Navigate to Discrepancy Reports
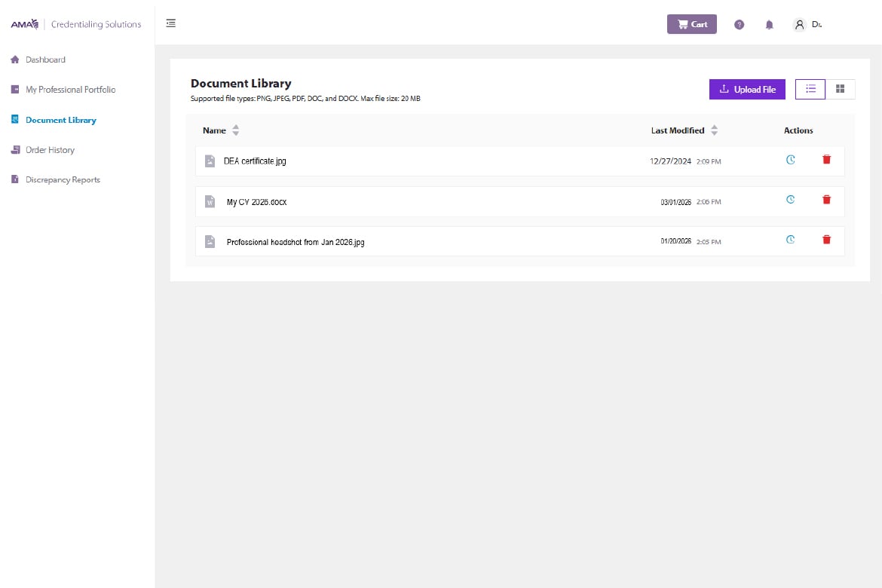 click(63, 180)
